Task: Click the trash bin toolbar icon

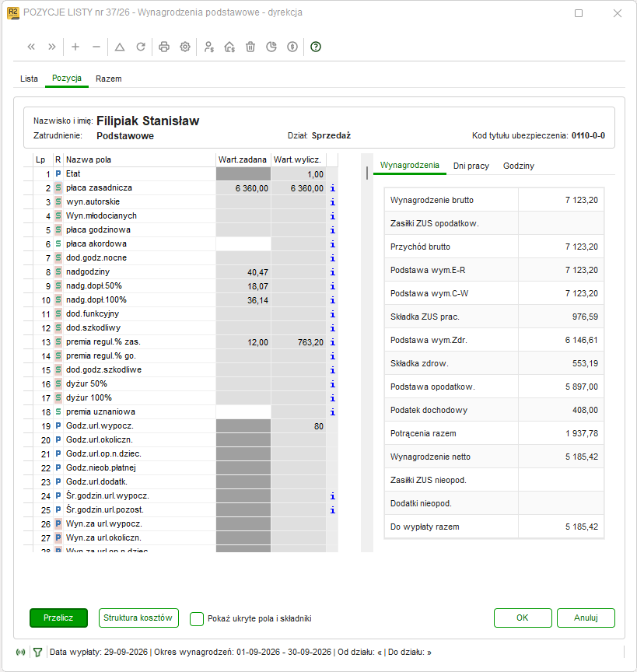Action: [250, 47]
